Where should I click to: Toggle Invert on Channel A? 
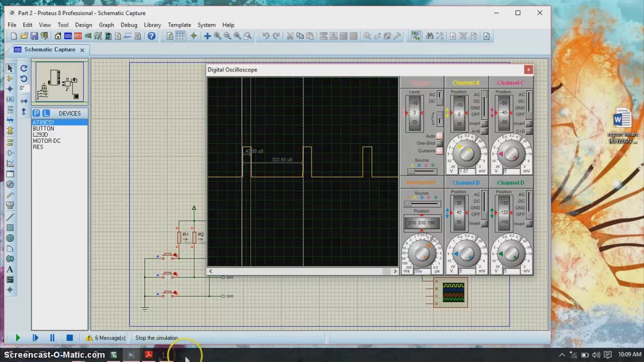[x=484, y=124]
